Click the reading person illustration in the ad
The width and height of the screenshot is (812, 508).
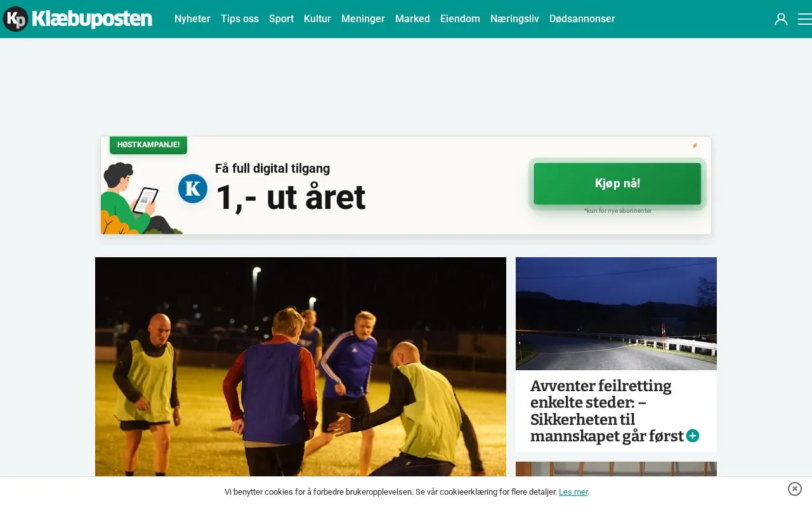click(x=141, y=198)
